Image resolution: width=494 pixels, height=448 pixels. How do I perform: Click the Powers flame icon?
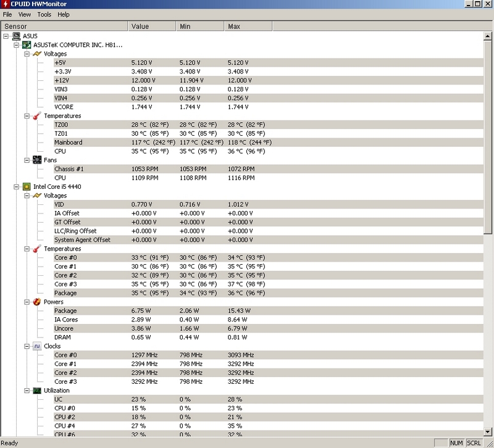[37, 302]
